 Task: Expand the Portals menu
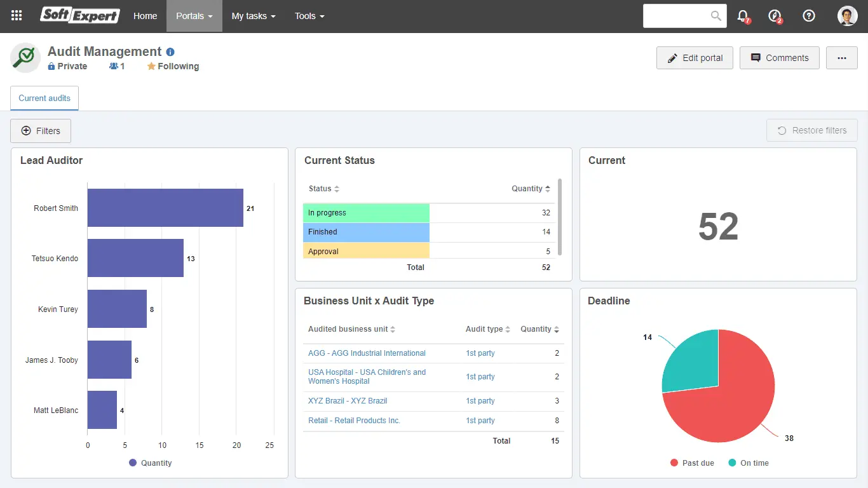[194, 16]
